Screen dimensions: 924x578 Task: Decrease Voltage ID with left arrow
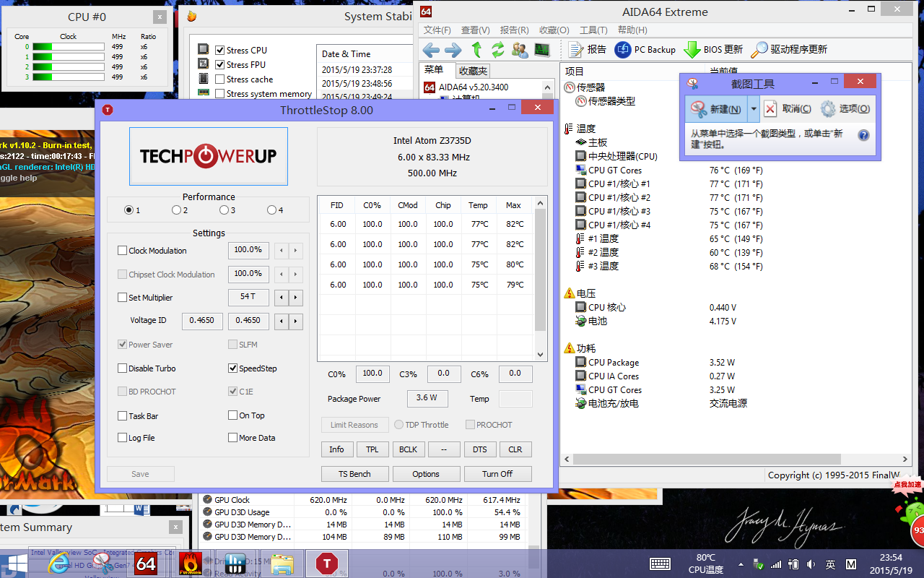click(x=282, y=322)
